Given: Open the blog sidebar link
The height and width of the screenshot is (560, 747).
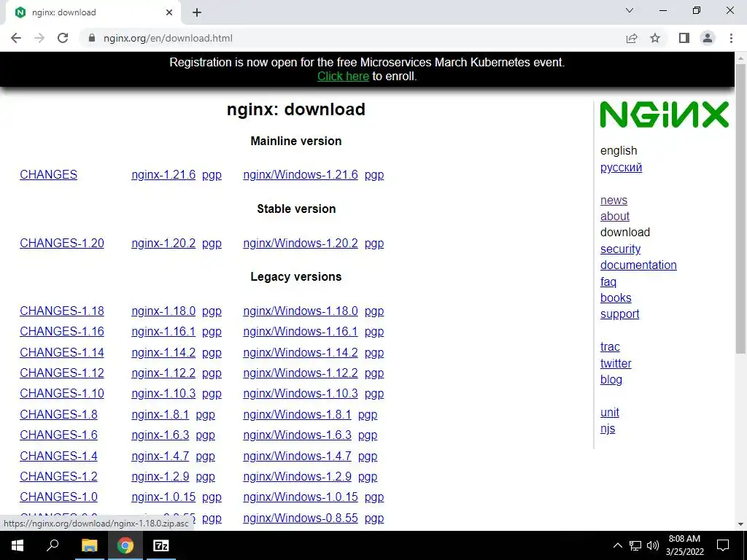Looking at the screenshot, I should pyautogui.click(x=611, y=379).
